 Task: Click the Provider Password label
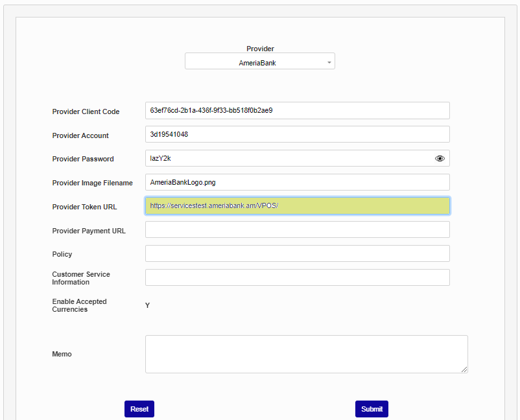83,159
